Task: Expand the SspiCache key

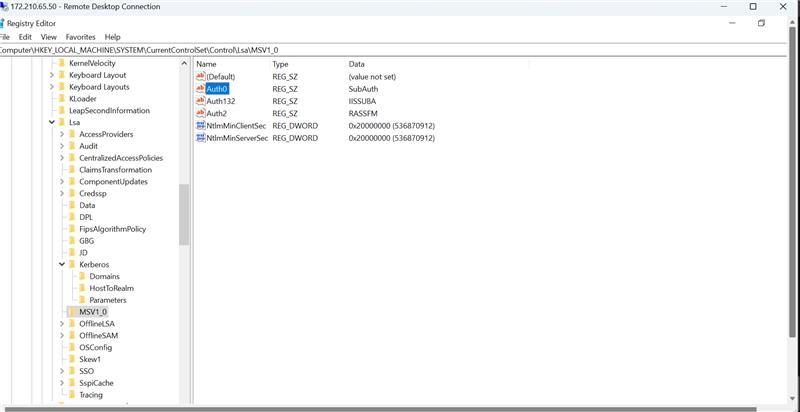Action: 62,383
